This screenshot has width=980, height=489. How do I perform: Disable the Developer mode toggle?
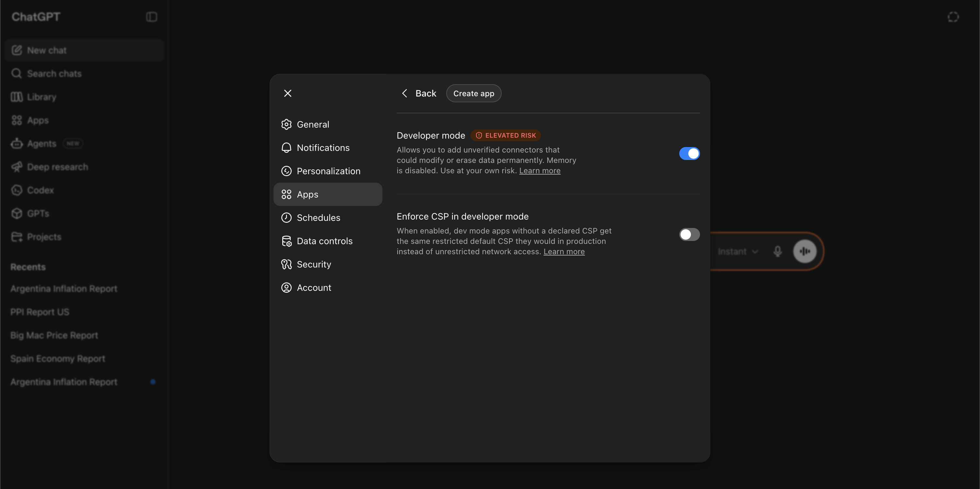tap(689, 154)
